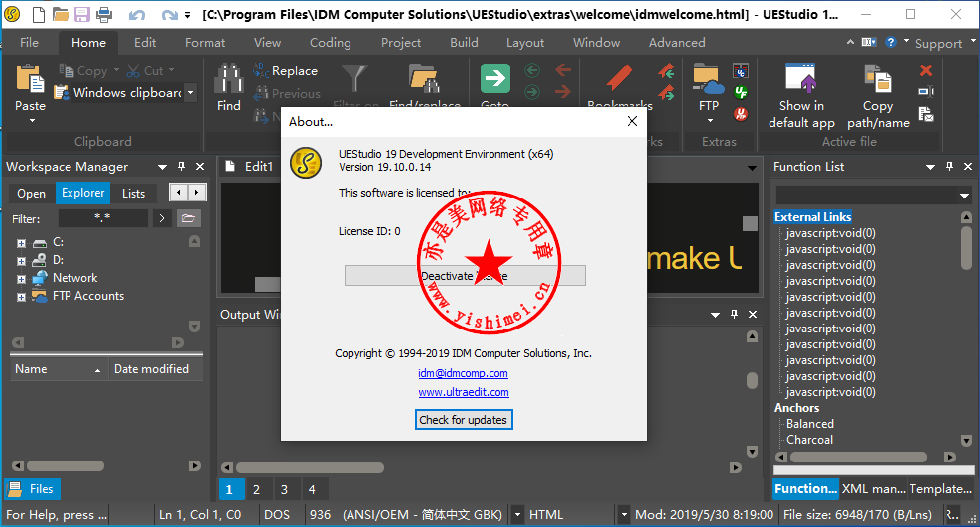Click the browse folder icon beside Filter

(x=188, y=218)
